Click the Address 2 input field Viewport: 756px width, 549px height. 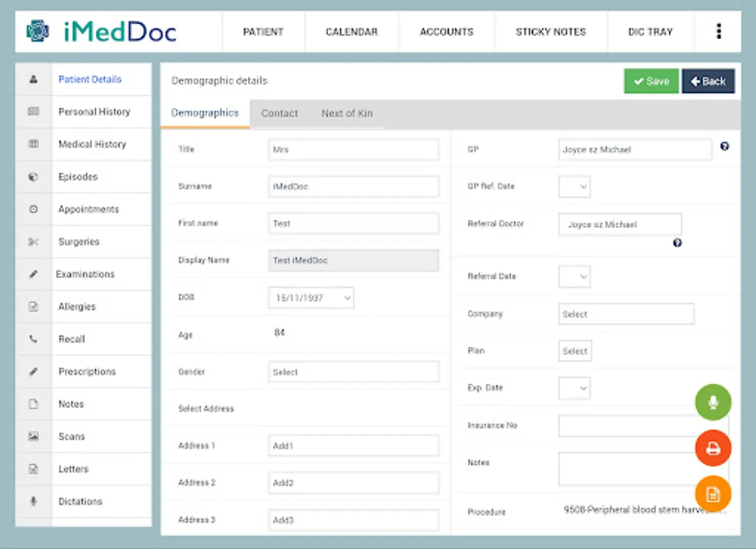pyautogui.click(x=353, y=483)
